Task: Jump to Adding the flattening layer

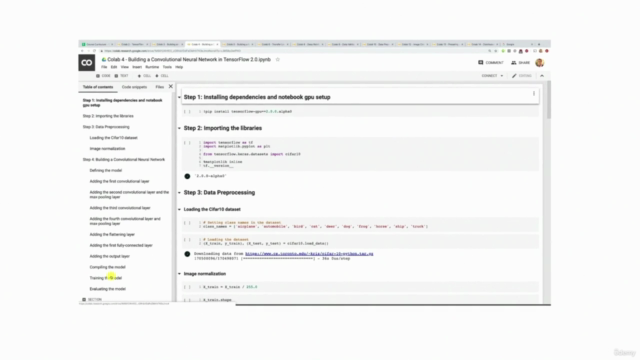Action: click(112, 235)
